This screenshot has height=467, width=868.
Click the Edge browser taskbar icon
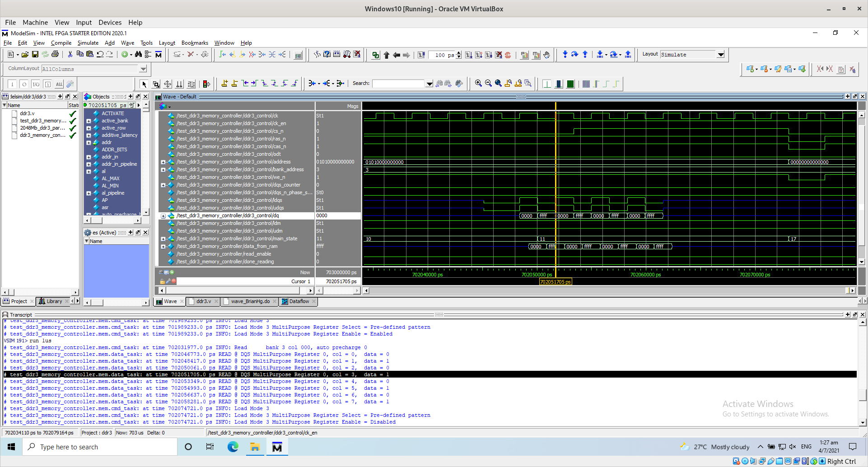[x=233, y=447]
